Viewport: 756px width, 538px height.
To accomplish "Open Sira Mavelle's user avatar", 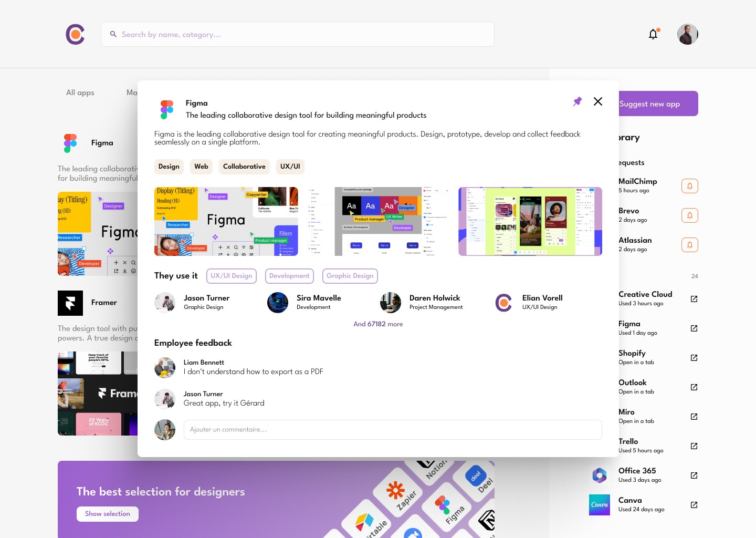I will click(278, 303).
